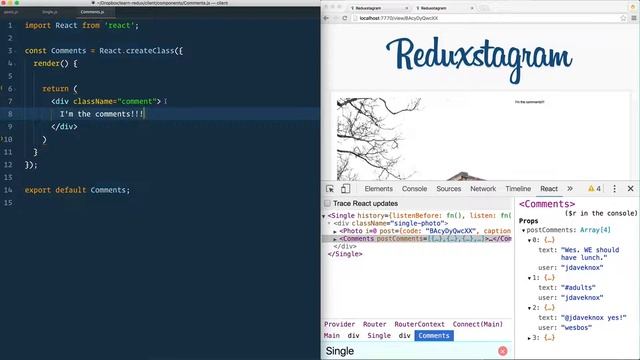Toggle the device toolbar icon in DevTools
The width and height of the screenshot is (640, 360).
pos(345,189)
